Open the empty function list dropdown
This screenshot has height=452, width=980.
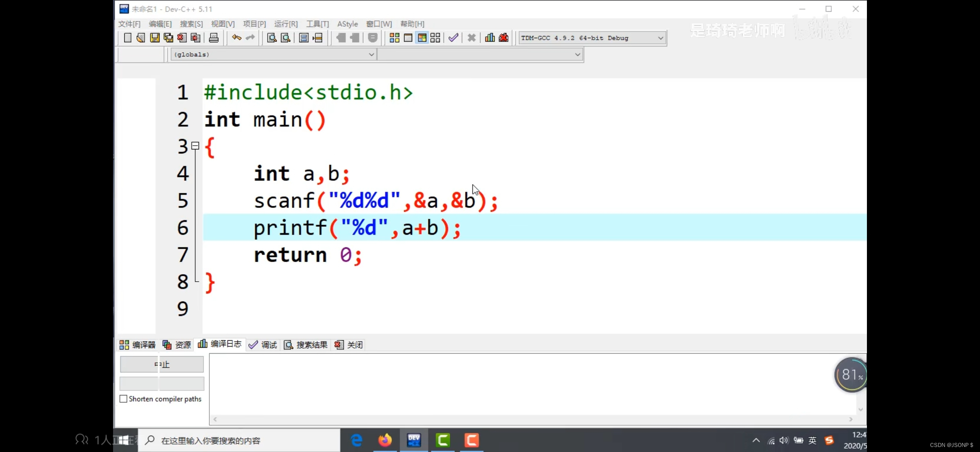pyautogui.click(x=577, y=54)
